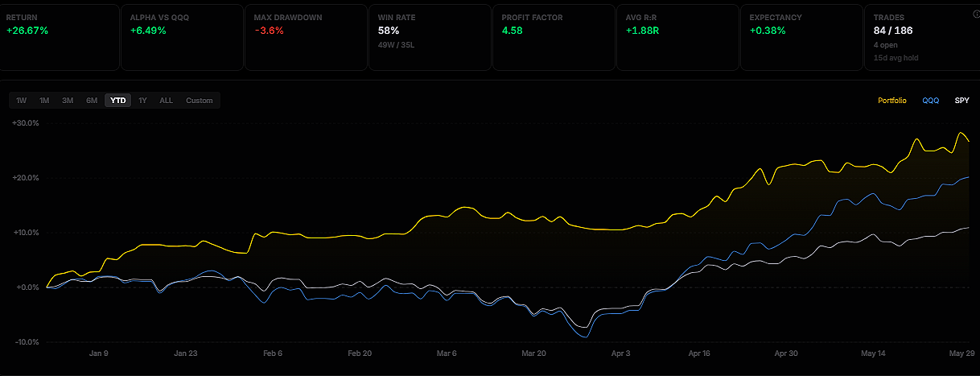This screenshot has width=980, height=376.
Task: Select the Avg R:R card
Action: pos(678,37)
